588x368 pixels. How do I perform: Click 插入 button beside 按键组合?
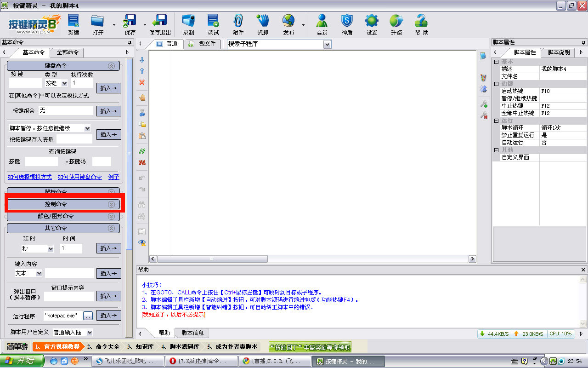pos(109,111)
